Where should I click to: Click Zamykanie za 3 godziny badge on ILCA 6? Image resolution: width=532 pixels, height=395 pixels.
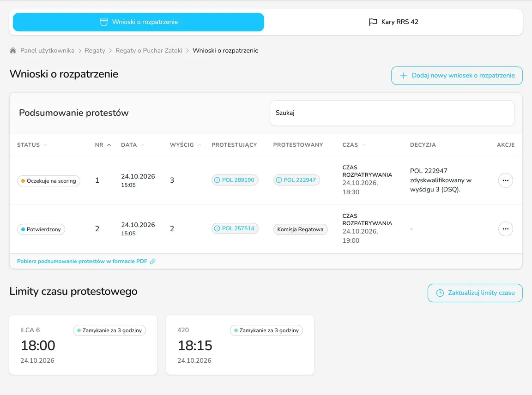point(109,330)
